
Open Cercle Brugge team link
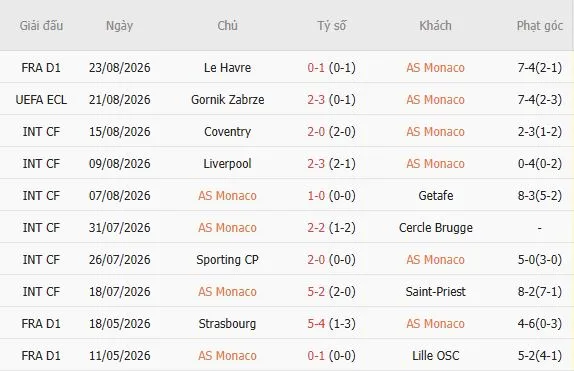tap(436, 227)
